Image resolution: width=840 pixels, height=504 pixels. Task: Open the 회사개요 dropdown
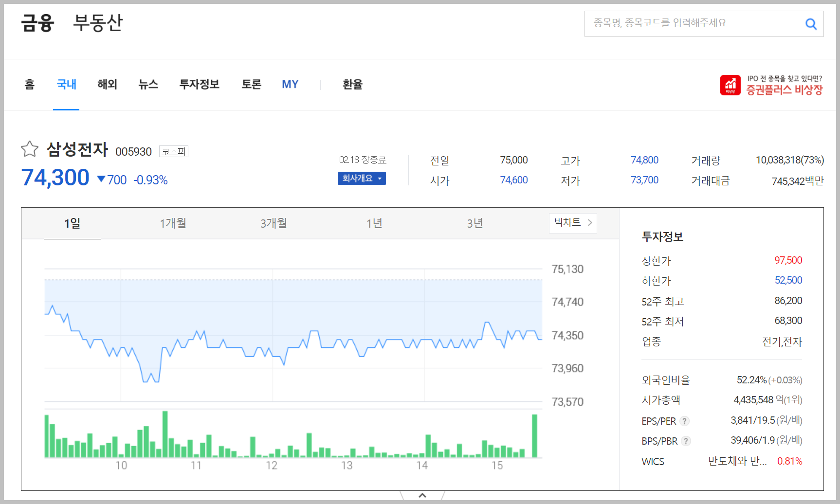(362, 179)
